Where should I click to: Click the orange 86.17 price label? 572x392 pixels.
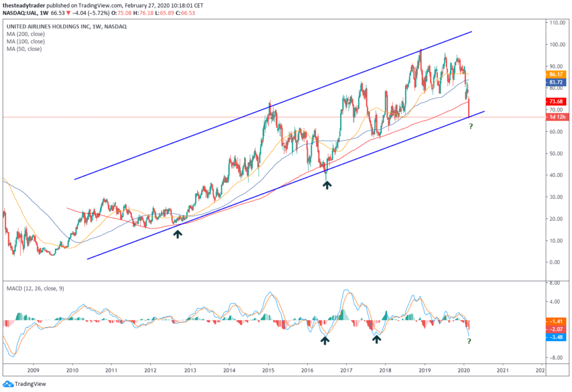tap(556, 74)
